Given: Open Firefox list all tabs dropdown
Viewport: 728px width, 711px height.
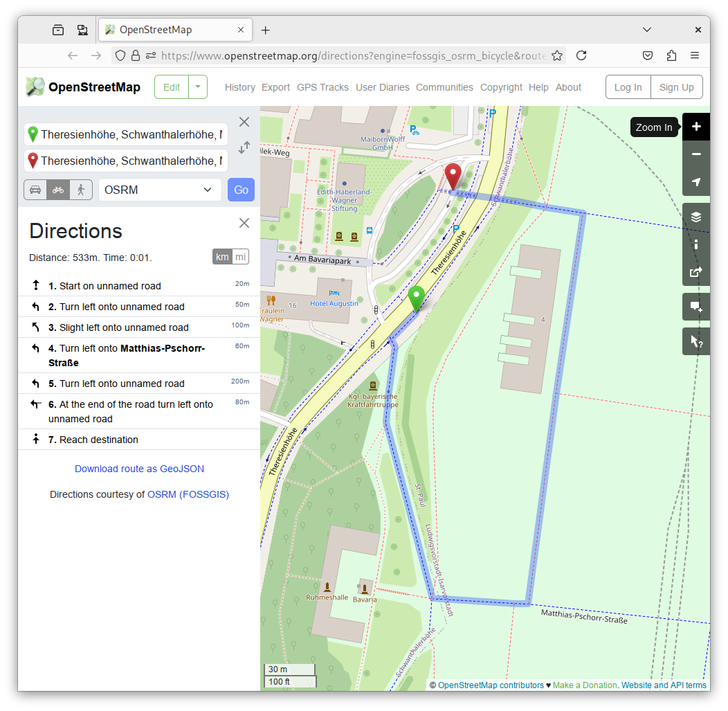Looking at the screenshot, I should click(647, 30).
